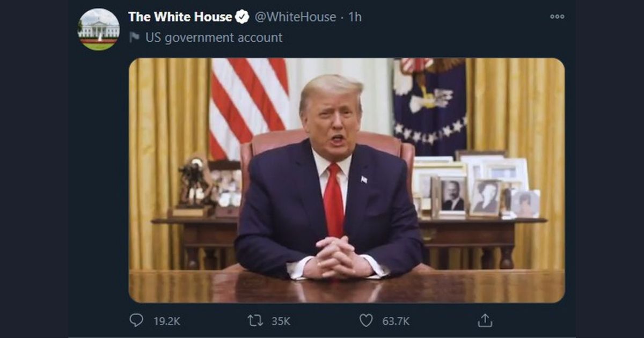Click the US government account label
This screenshot has height=338, width=644.
pos(214,38)
